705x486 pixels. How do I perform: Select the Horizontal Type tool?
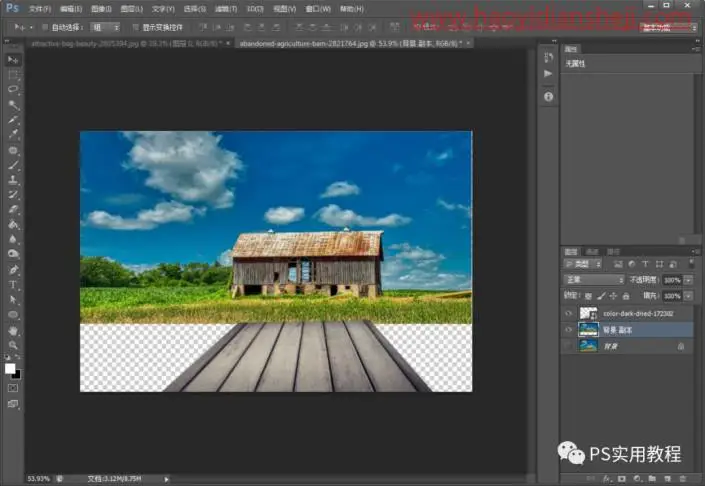tap(13, 285)
